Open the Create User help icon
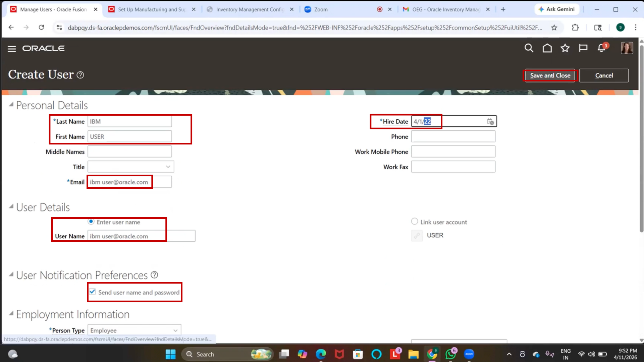644x362 pixels. tap(80, 75)
